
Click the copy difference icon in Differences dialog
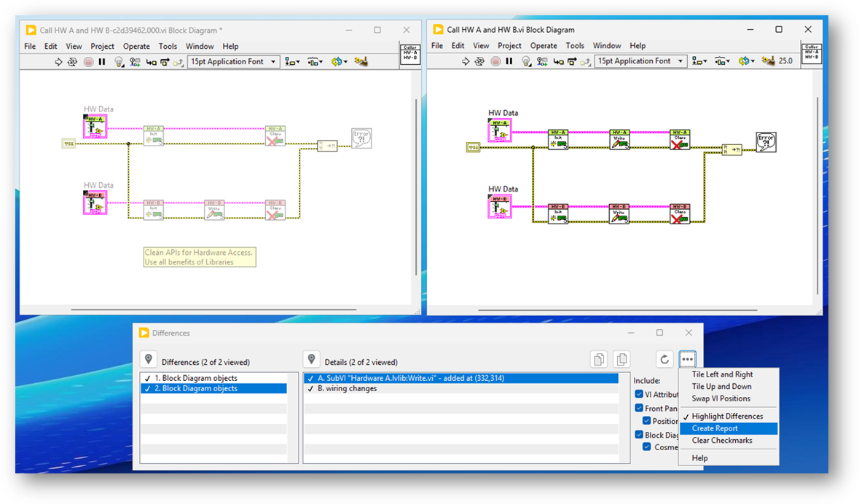point(598,359)
